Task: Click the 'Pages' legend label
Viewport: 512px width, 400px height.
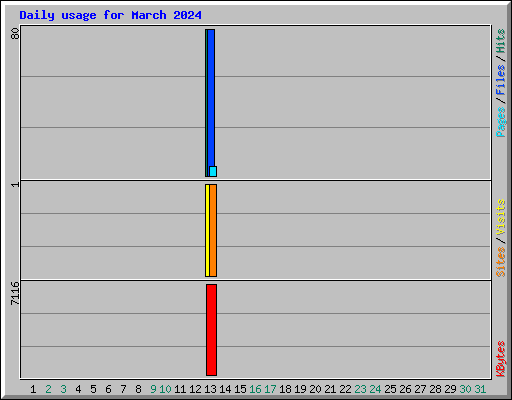Action: click(x=500, y=122)
